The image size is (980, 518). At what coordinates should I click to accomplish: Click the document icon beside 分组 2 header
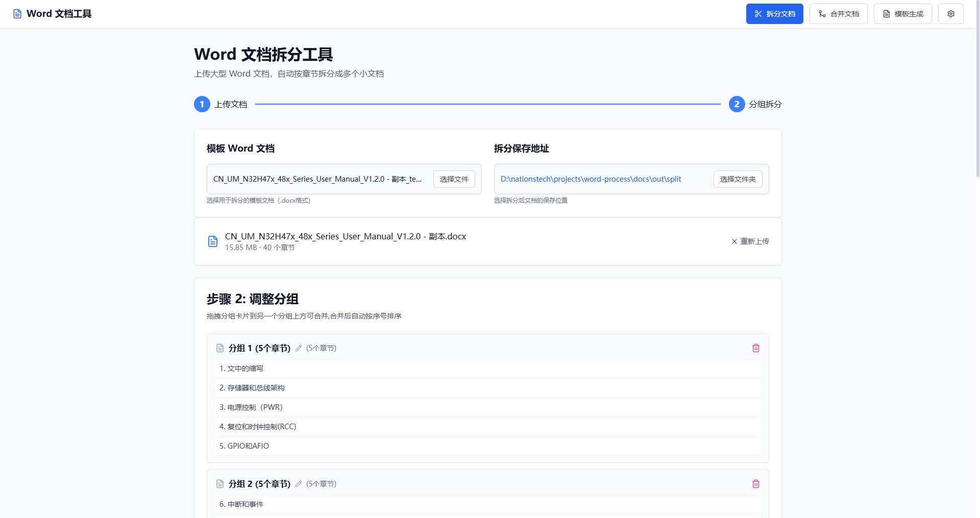[x=219, y=483]
